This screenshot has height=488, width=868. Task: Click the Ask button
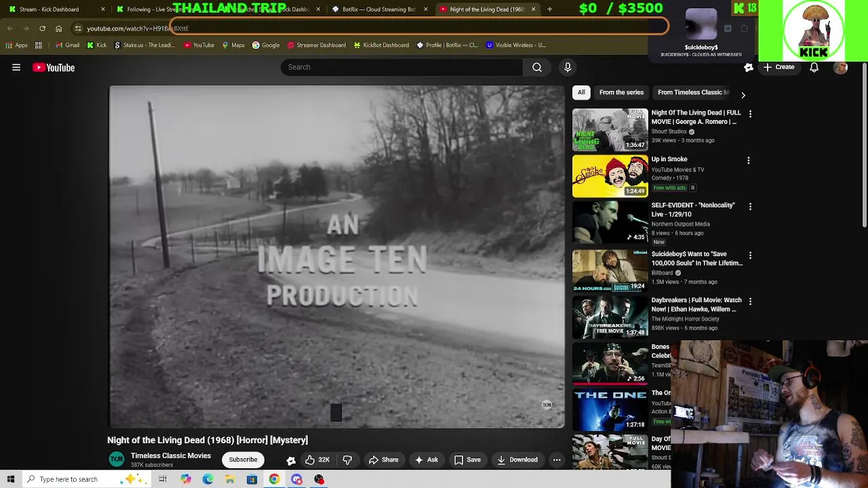(x=426, y=460)
